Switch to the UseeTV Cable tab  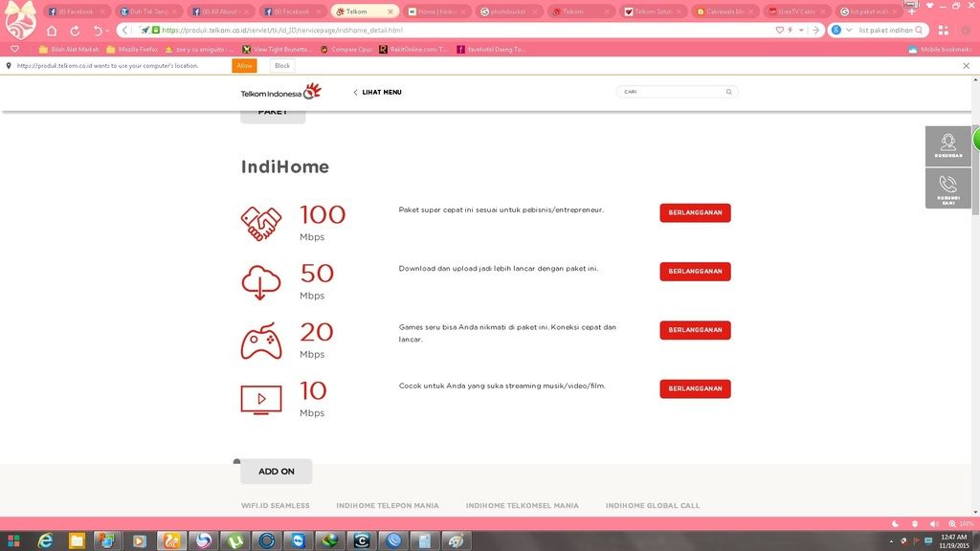pyautogui.click(x=796, y=11)
